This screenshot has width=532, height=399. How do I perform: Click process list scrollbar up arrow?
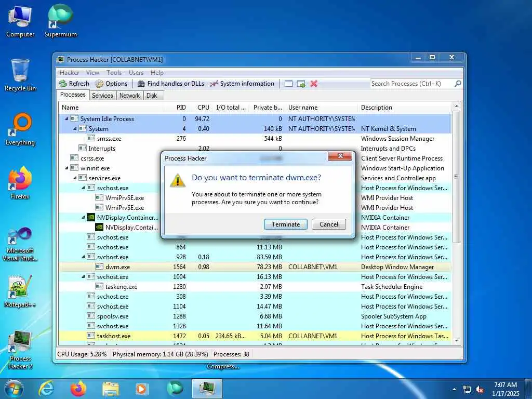point(456,106)
